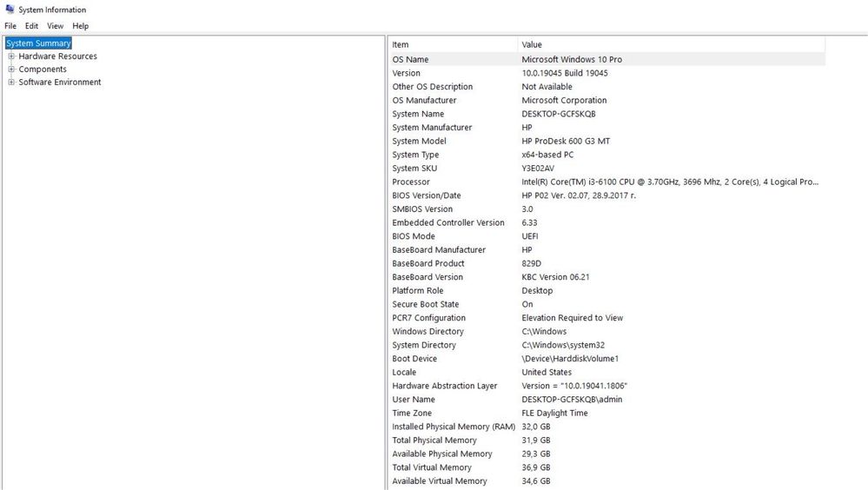
Task: Select System SKU row
Action: pyautogui.click(x=606, y=169)
